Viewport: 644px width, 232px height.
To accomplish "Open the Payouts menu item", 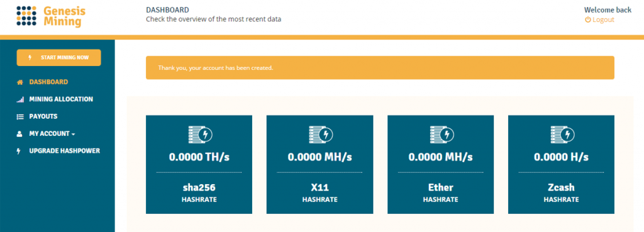I will point(43,116).
